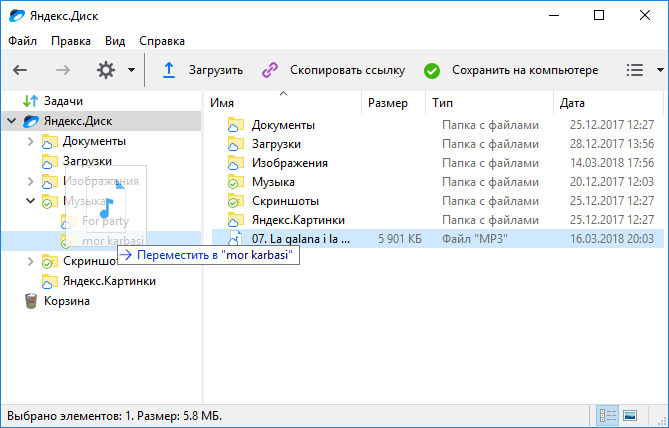
Task: Switch to details list view
Action: click(x=608, y=415)
